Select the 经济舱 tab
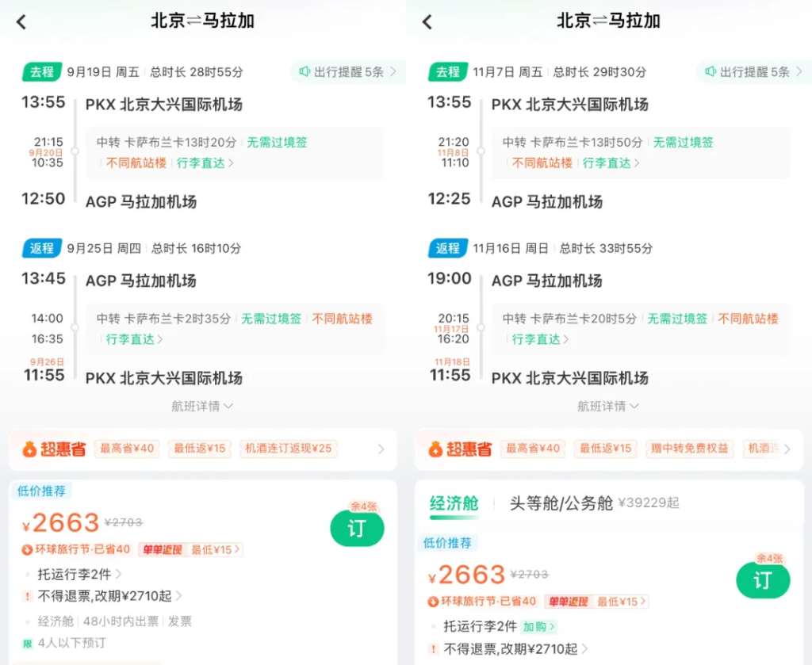The image size is (812, 665). click(454, 503)
